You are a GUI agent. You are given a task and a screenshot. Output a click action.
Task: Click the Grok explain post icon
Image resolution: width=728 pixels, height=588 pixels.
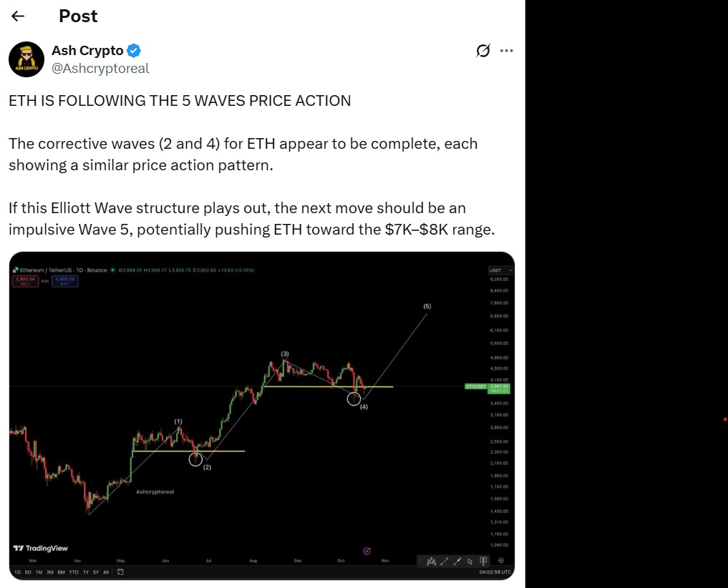[x=483, y=51]
